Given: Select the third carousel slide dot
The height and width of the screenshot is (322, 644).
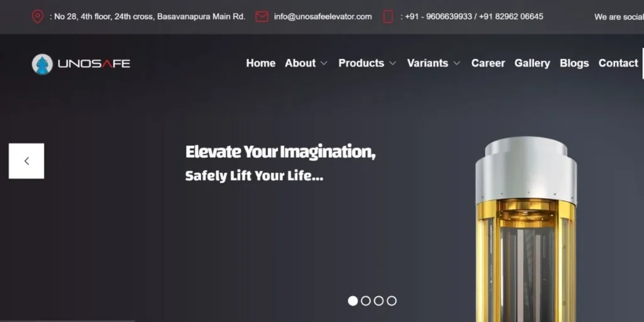Looking at the screenshot, I should (379, 301).
